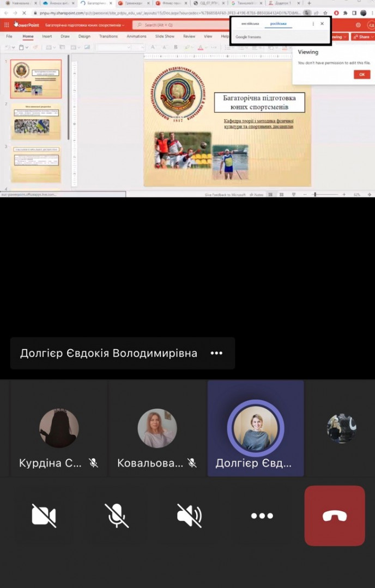The width and height of the screenshot is (375, 588).
Task: Click OK in the Viewing permission popup
Action: (362, 74)
